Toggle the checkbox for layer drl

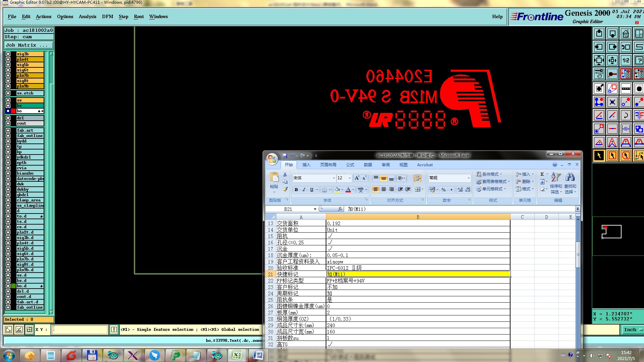[x=8, y=118]
